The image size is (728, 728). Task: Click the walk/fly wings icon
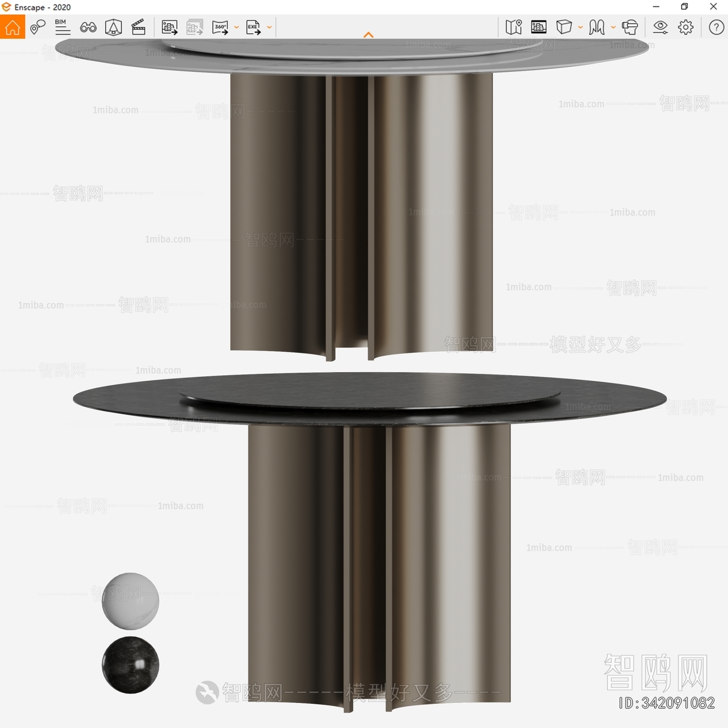pyautogui.click(x=597, y=27)
